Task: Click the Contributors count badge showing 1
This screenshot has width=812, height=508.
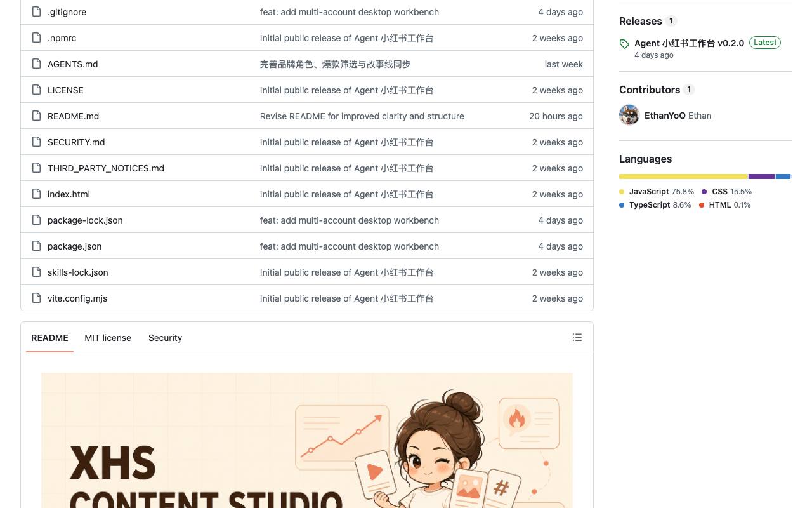Action: [x=689, y=90]
